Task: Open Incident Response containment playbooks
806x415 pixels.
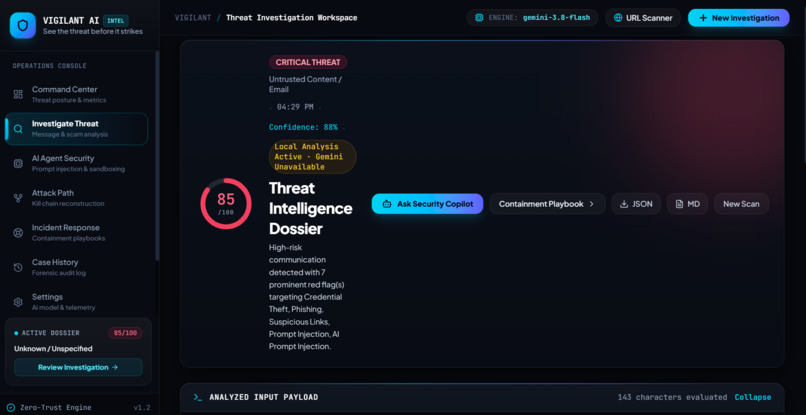Action: [76, 232]
